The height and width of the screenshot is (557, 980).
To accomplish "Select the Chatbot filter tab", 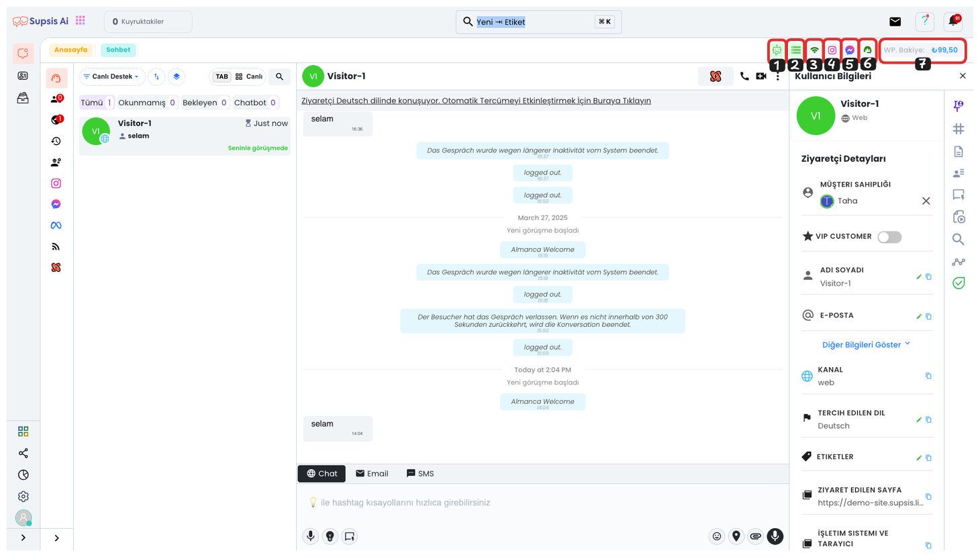I will coord(255,103).
